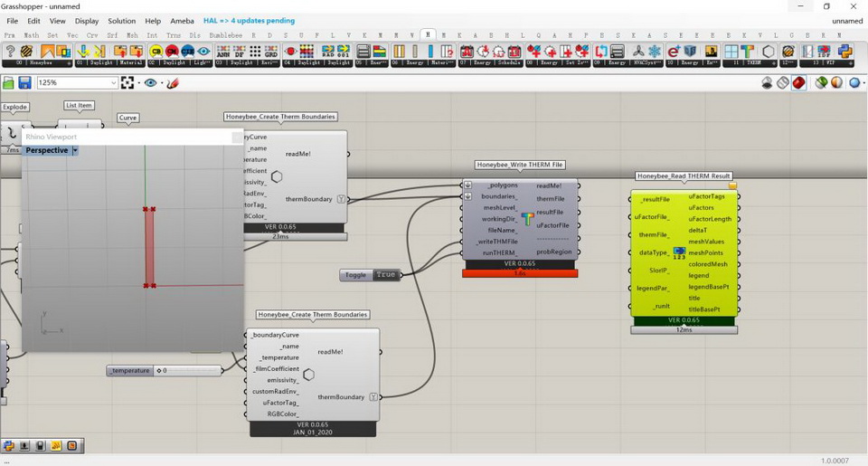Click the snowflake HVAC system icon
Screen dimensions: 868x466
655,52
